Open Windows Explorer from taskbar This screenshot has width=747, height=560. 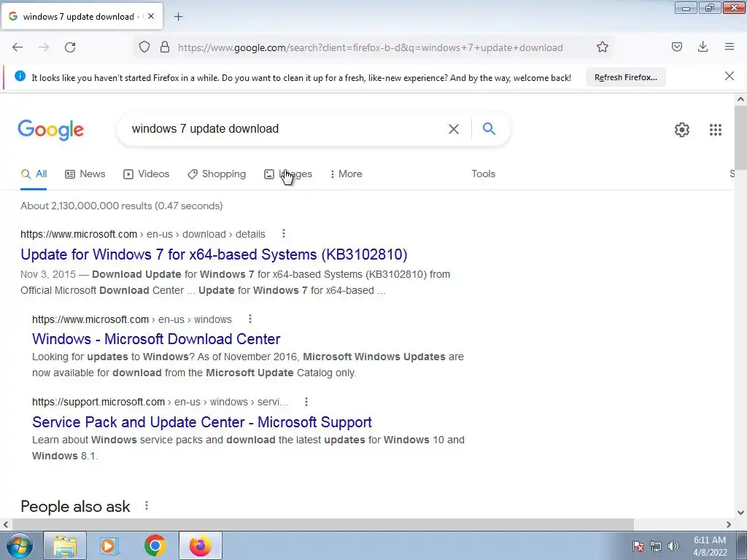(65, 545)
